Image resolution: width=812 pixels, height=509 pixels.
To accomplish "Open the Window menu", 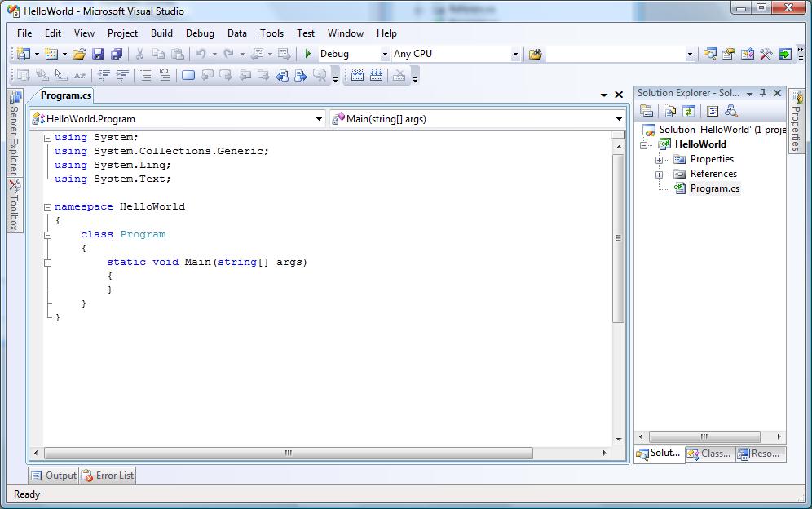I will pyautogui.click(x=346, y=33).
